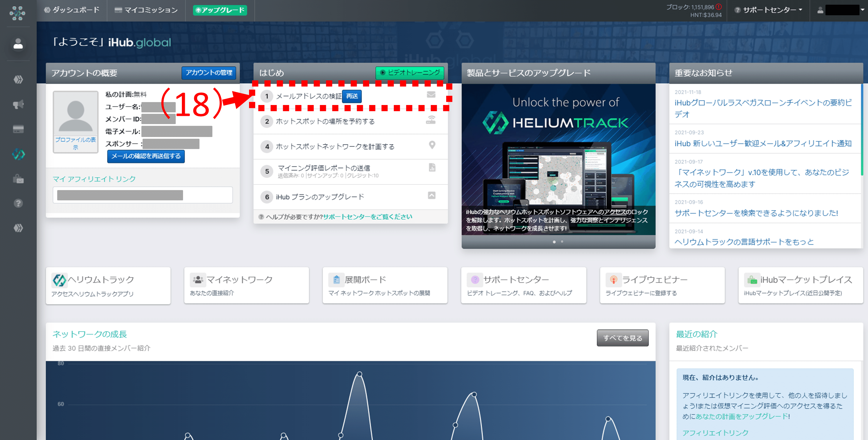Click the マイ アフィリエイト リンク heading

[x=94, y=179]
